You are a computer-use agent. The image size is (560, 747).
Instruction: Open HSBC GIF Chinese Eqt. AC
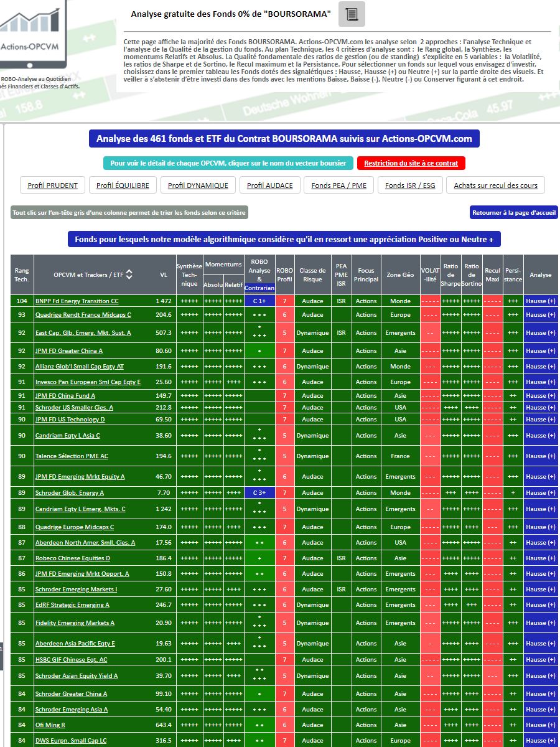click(71, 660)
